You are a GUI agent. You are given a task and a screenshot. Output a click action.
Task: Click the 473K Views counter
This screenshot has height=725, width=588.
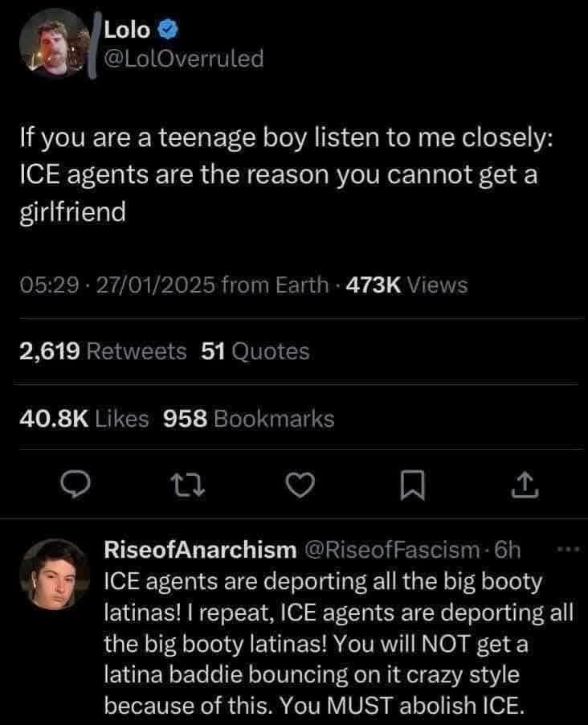(x=406, y=285)
